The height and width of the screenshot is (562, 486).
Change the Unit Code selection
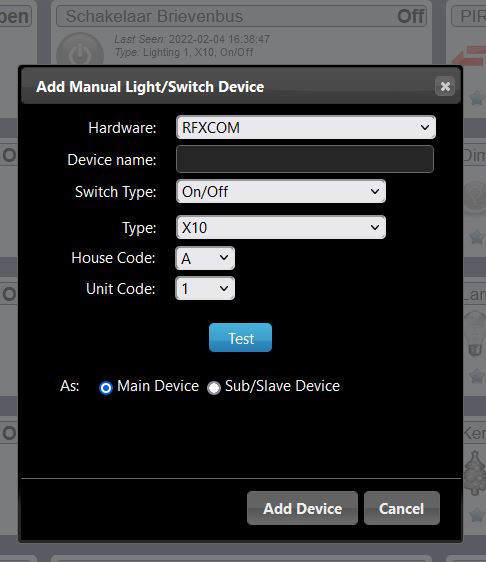point(205,288)
